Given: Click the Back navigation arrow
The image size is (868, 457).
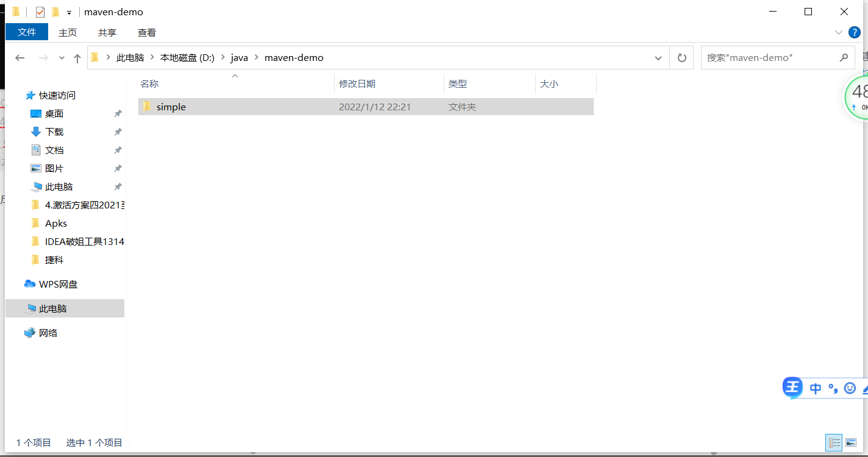Looking at the screenshot, I should click(20, 58).
